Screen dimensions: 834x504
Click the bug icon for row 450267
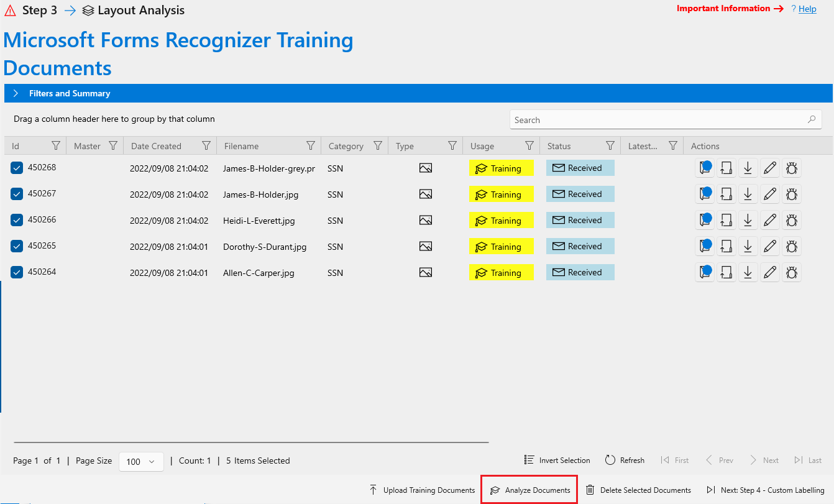click(x=792, y=194)
